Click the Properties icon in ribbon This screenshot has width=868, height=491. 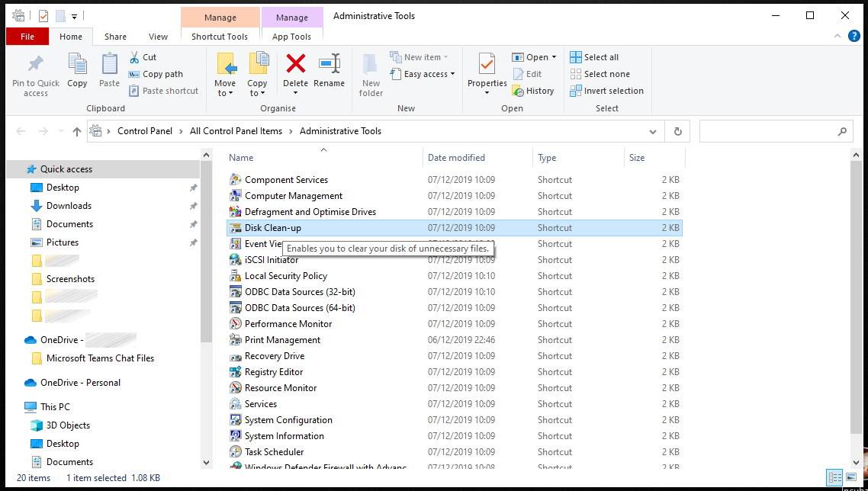[x=487, y=64]
